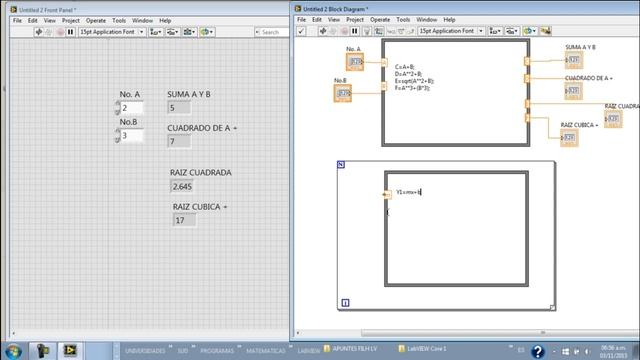Click RAIZ CUBICA indicator showing 17
The height and width of the screenshot is (360, 640).
[184, 220]
